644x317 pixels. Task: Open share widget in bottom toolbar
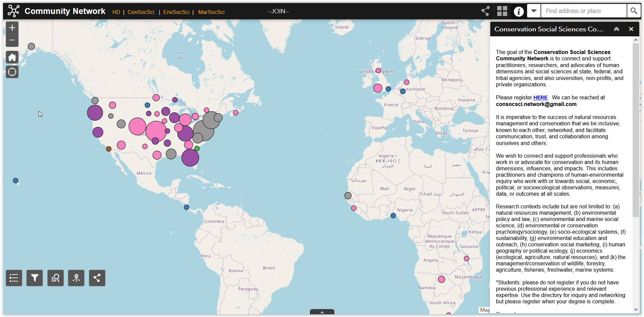(97, 278)
